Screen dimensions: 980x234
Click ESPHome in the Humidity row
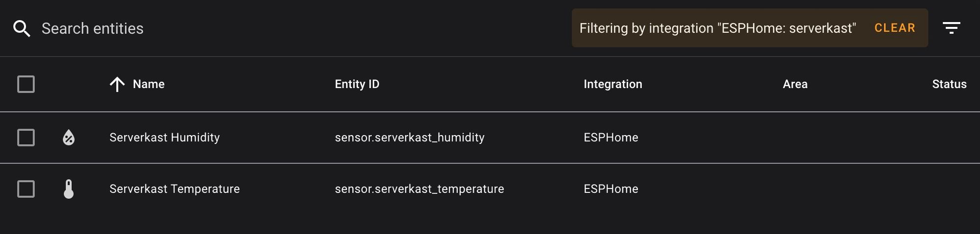tap(611, 138)
